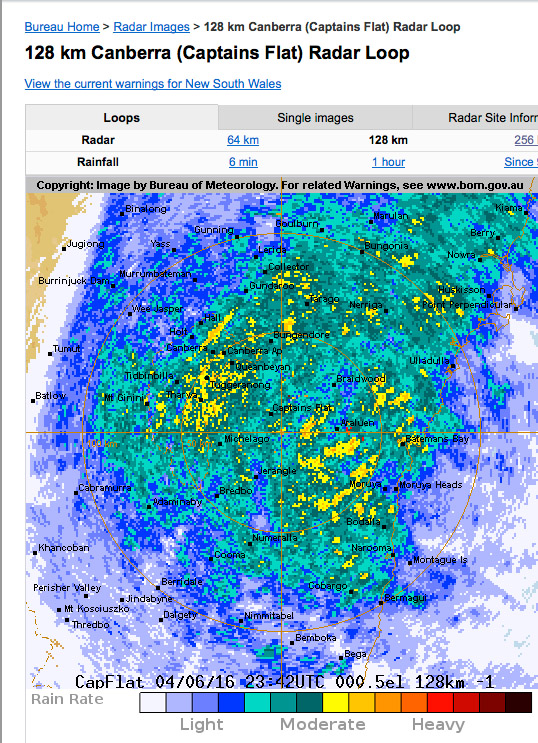Viewport: 538px width, 743px height.
Task: Click the darkest maroon legend swatch
Action: 519,702
